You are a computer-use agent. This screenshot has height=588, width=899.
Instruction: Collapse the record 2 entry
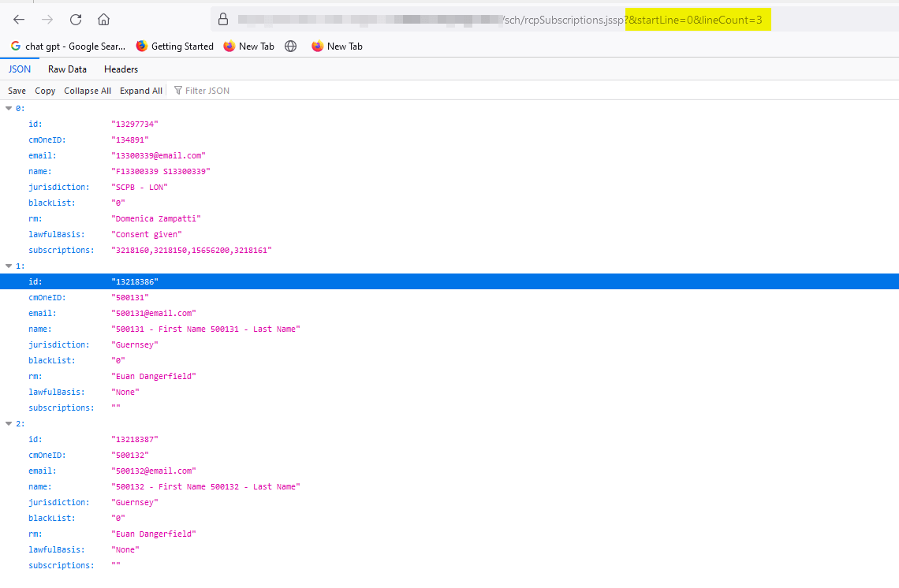click(9, 423)
